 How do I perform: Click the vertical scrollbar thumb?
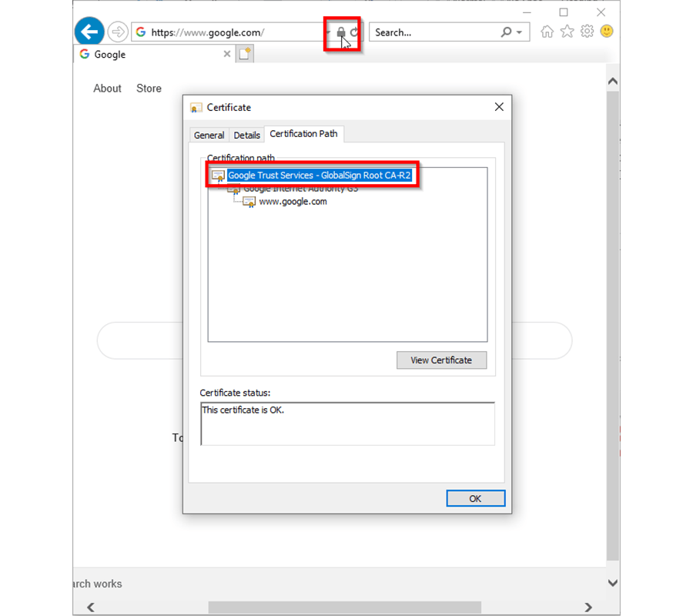click(613, 326)
